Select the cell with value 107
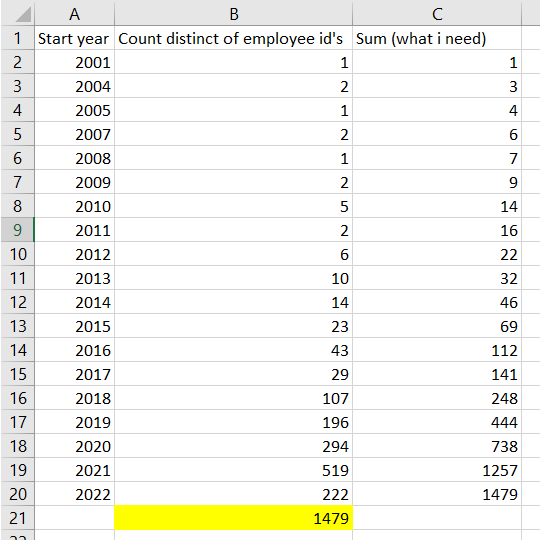 [x=233, y=398]
